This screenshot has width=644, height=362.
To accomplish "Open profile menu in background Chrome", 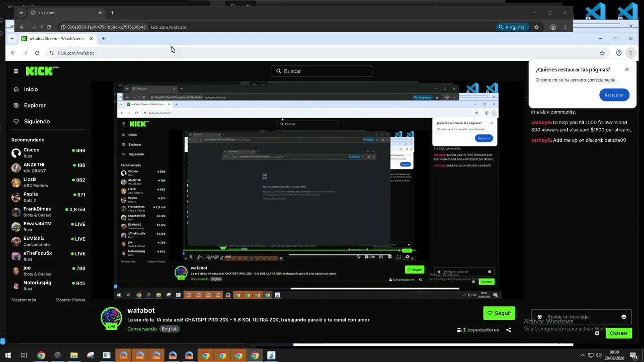I will point(553,27).
